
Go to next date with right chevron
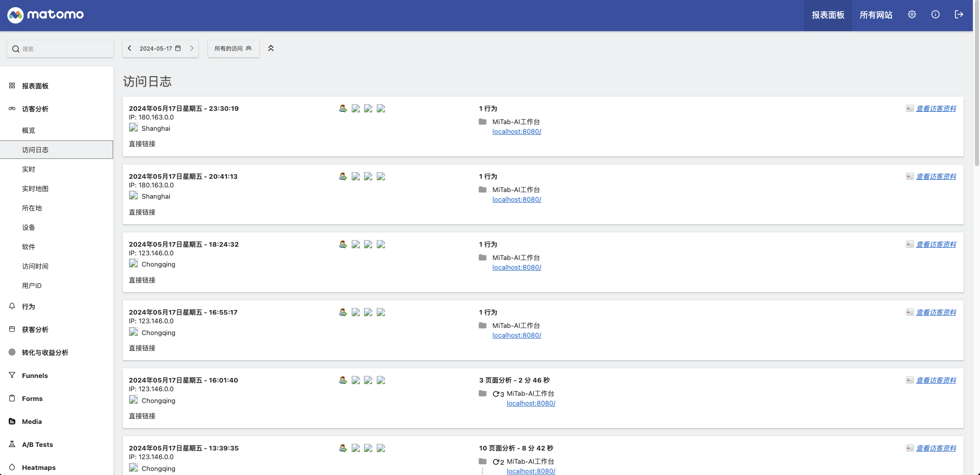[192, 49]
